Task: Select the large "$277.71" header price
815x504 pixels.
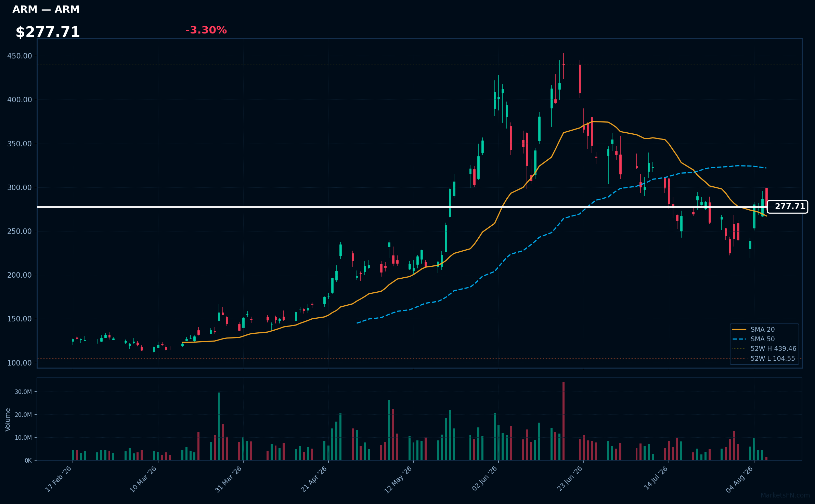Action: click(48, 32)
